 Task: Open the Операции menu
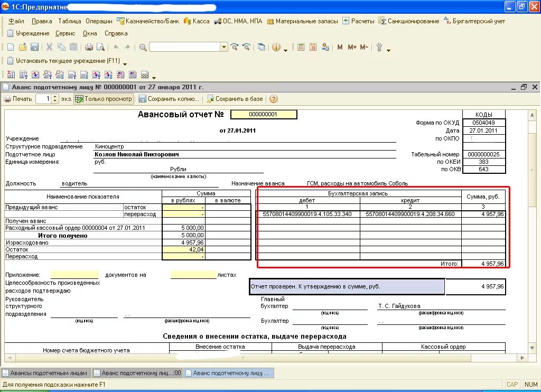coord(99,21)
